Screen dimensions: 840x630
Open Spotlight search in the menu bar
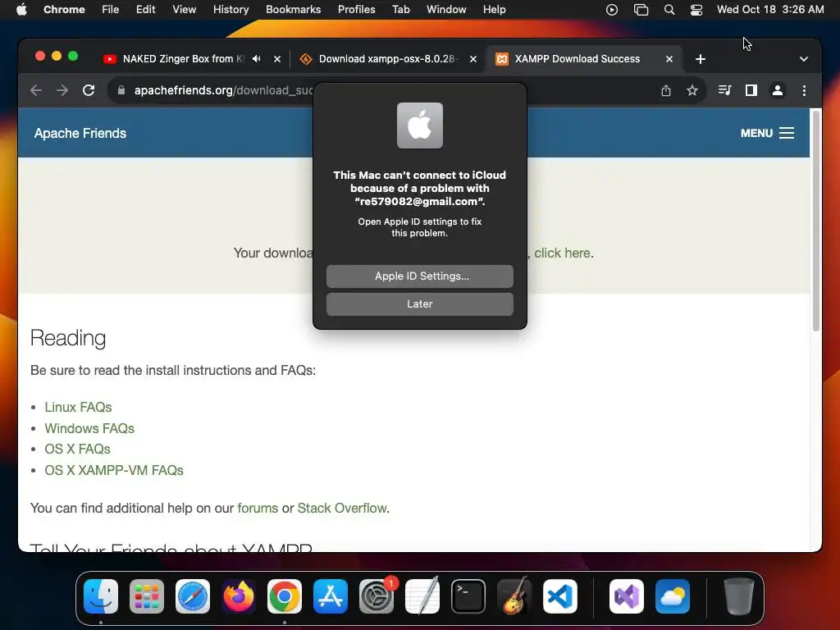pos(669,10)
